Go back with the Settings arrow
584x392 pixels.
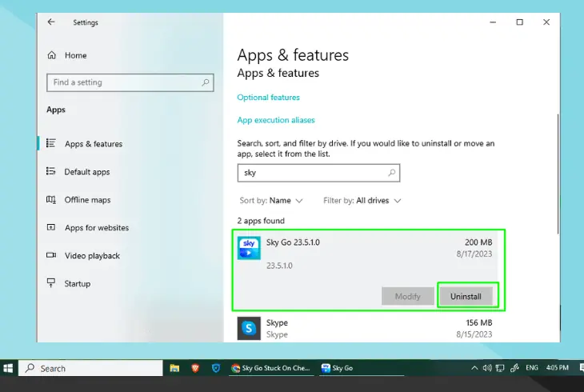point(51,22)
